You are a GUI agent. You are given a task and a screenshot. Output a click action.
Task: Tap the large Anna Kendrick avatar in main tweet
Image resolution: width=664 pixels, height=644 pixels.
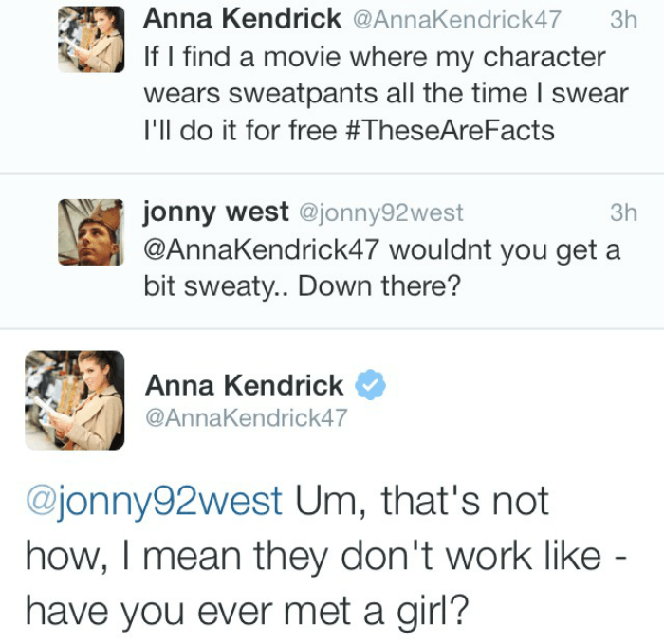tap(74, 399)
